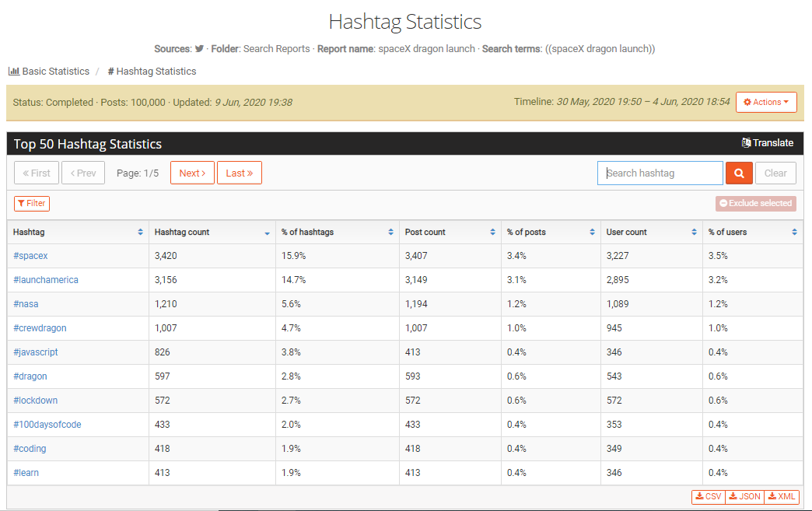Open the Filter options
The height and width of the screenshot is (511, 812).
[32, 204]
